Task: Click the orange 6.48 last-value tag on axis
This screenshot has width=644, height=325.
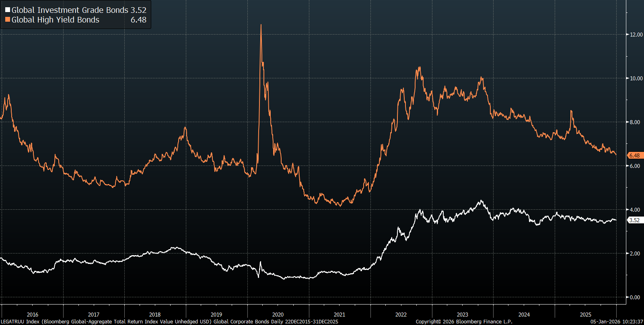Action: click(635, 155)
